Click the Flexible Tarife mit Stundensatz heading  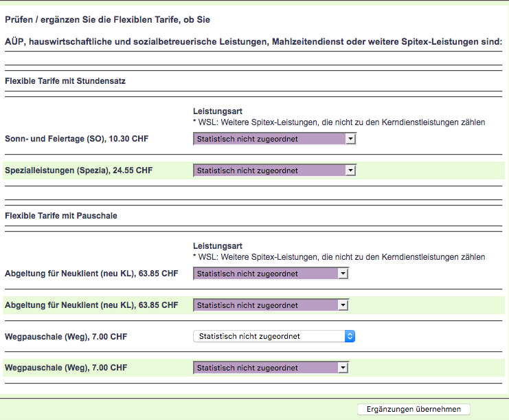click(x=65, y=81)
